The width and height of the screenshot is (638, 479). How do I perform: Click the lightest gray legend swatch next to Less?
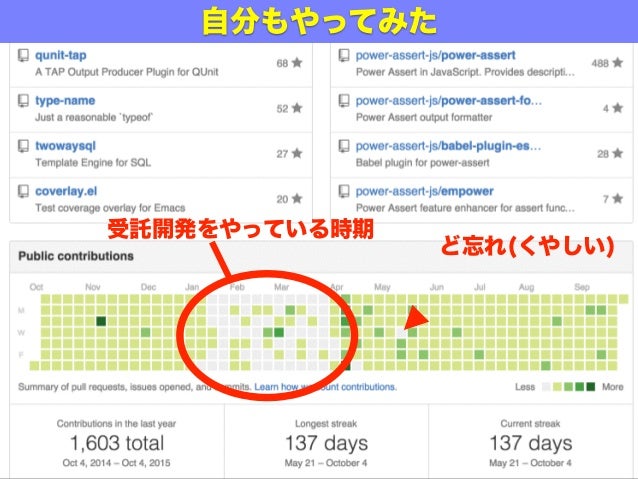coord(546,387)
